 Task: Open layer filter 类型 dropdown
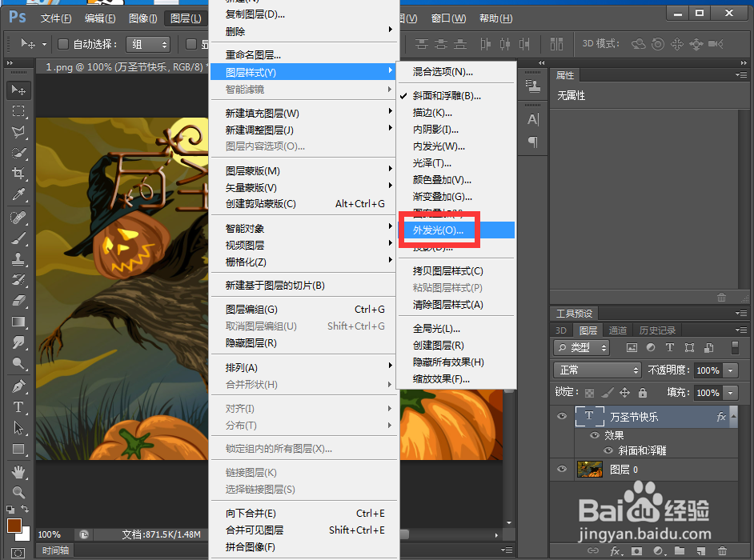tap(581, 347)
